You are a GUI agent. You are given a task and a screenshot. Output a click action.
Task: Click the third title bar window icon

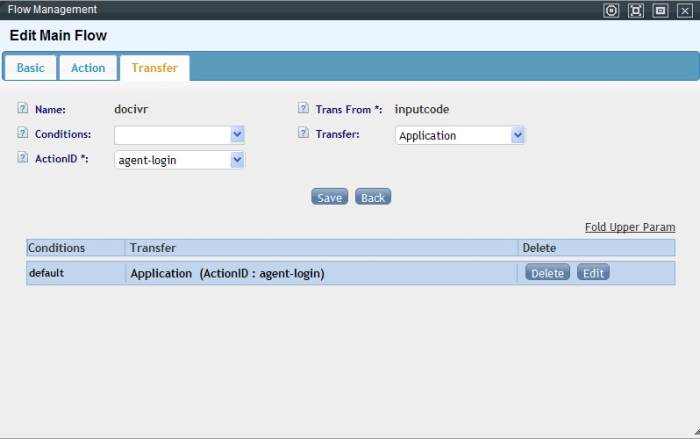[x=660, y=10]
